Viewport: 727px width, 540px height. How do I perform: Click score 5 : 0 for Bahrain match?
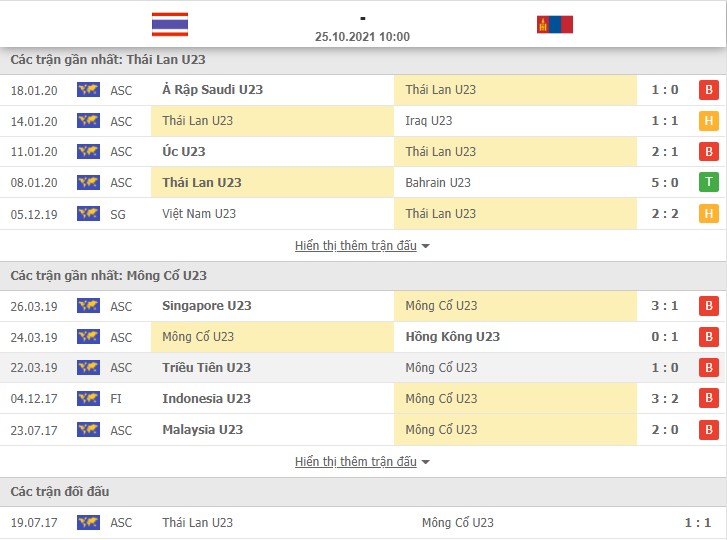pos(664,183)
